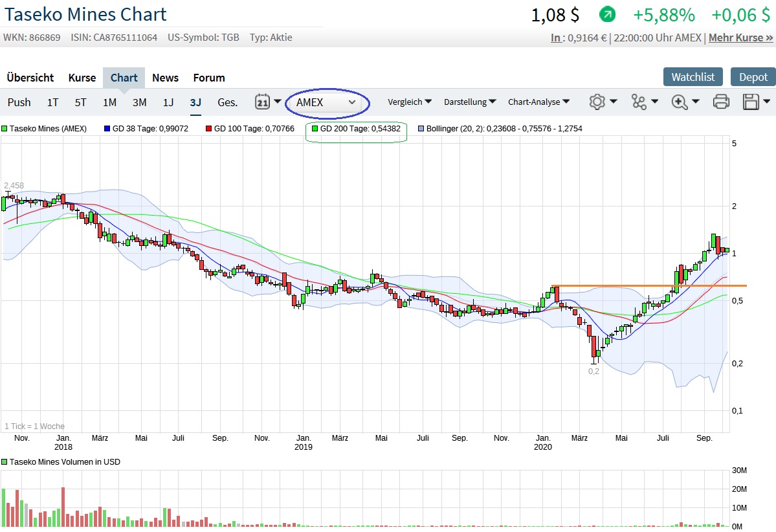Select the 1J timeframe
Screen dimensions: 776x532
tap(168, 102)
